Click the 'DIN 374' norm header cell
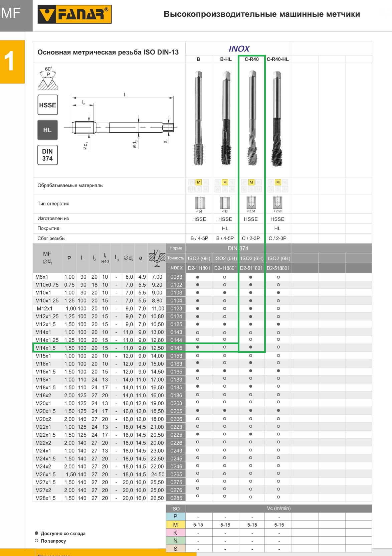Image resolution: width=392 pixels, height=556 pixels. pyautogui.click(x=238, y=248)
